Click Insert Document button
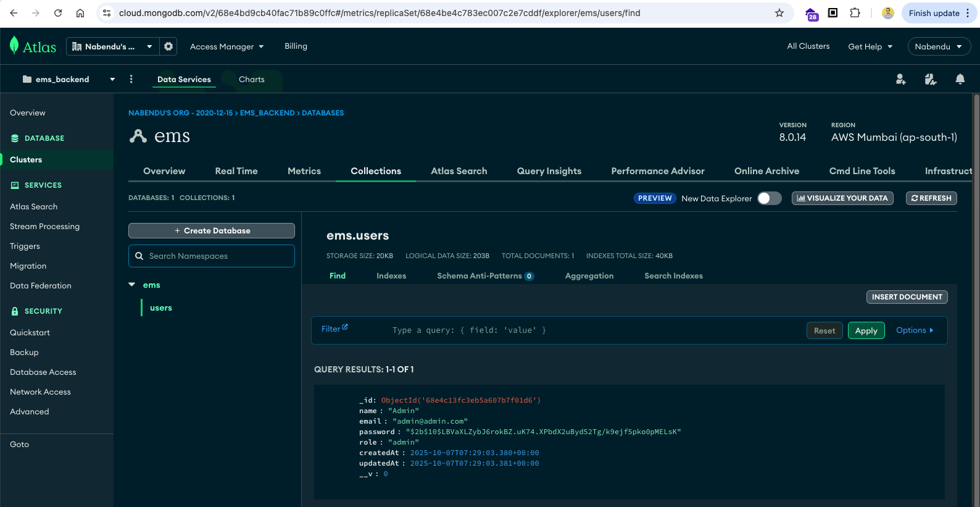This screenshot has height=507, width=980. point(907,297)
